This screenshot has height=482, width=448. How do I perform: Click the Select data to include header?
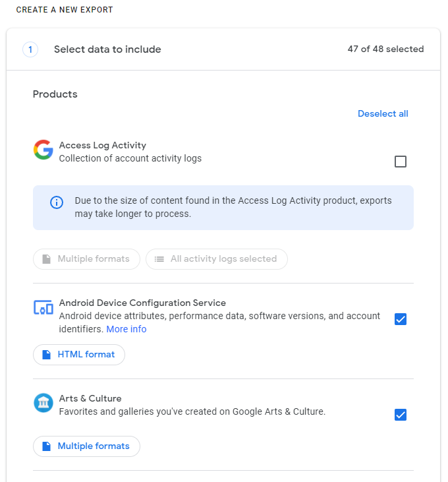[x=107, y=49]
